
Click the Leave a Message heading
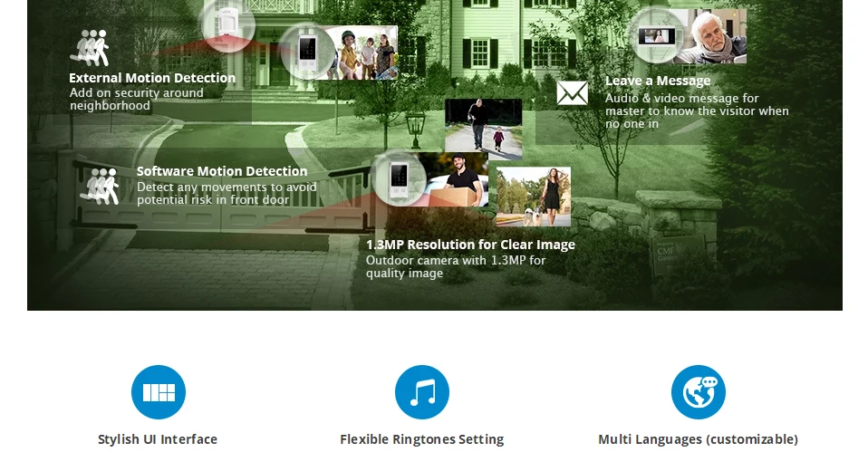(658, 81)
